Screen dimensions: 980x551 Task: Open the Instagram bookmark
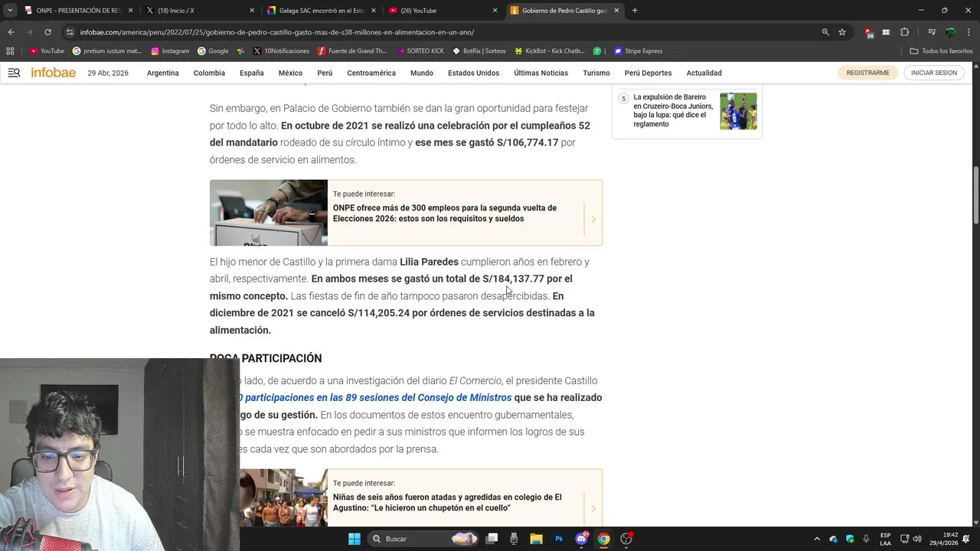[170, 51]
